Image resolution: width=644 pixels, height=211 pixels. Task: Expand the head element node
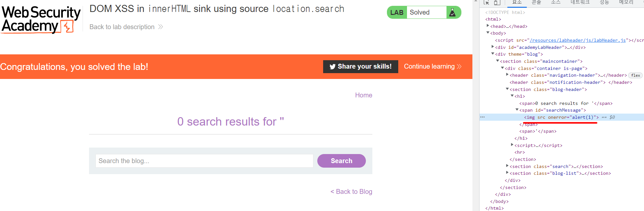488,26
